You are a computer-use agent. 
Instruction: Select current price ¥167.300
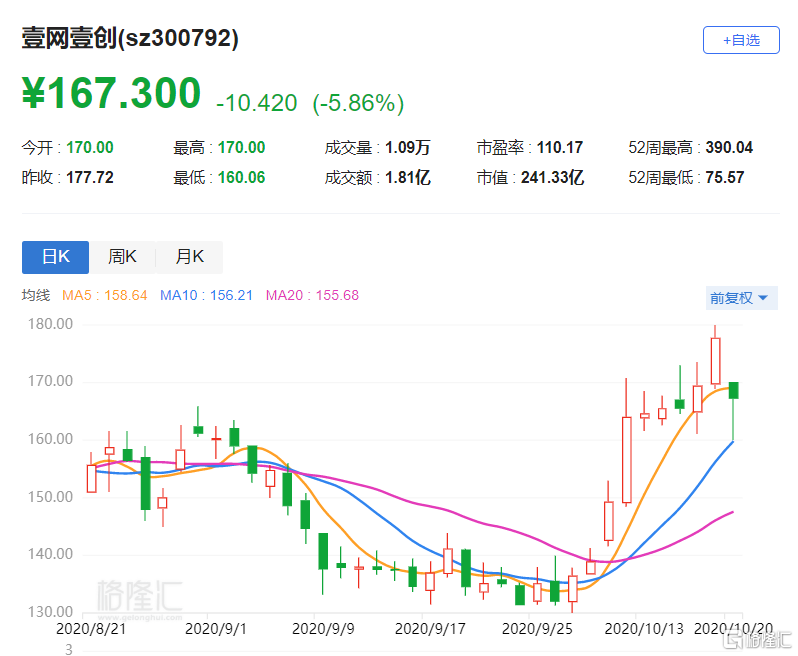tap(111, 93)
